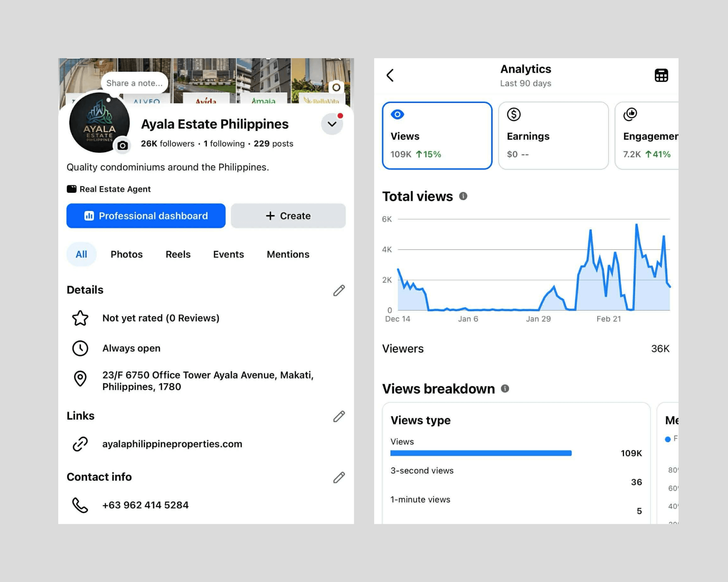Click the cover photo camera icon
The width and height of the screenshot is (728, 582).
(x=336, y=87)
